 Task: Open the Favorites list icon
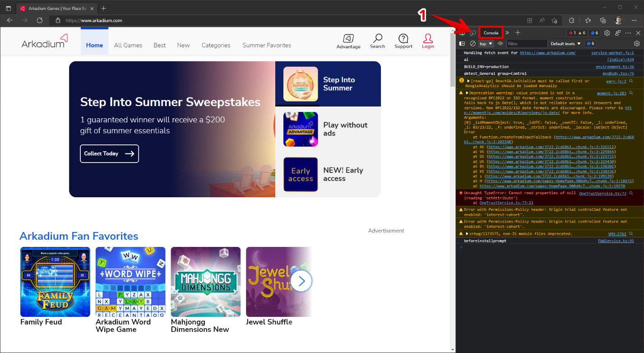tap(588, 20)
